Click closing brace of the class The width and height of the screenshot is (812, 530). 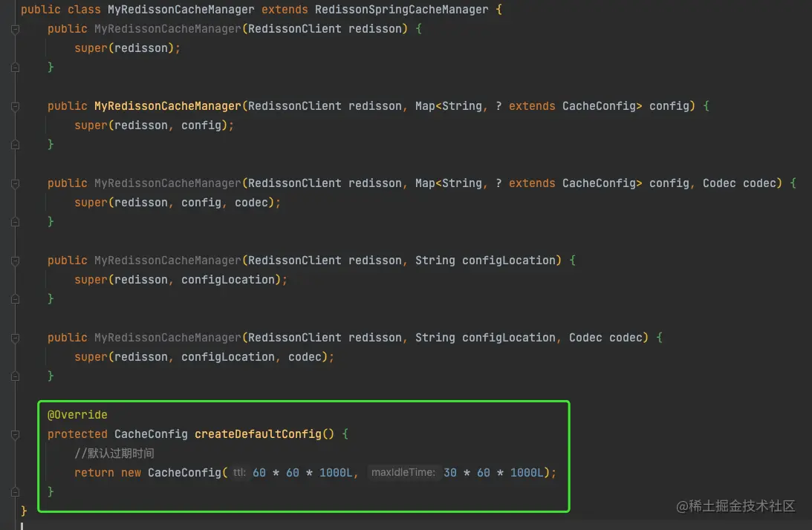pyautogui.click(x=24, y=511)
